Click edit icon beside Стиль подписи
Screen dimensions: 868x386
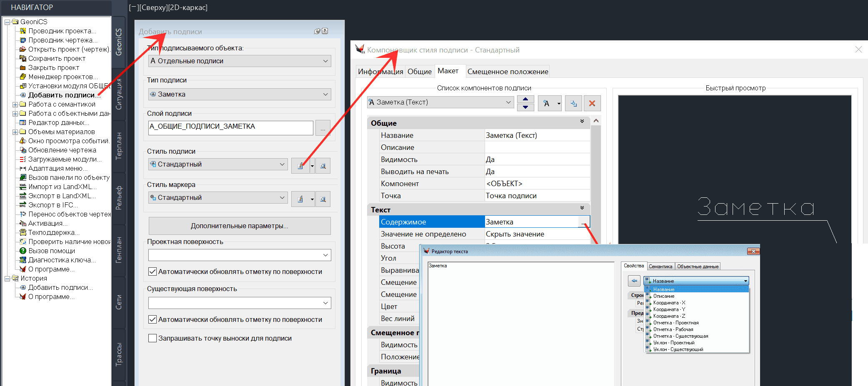[x=300, y=165]
